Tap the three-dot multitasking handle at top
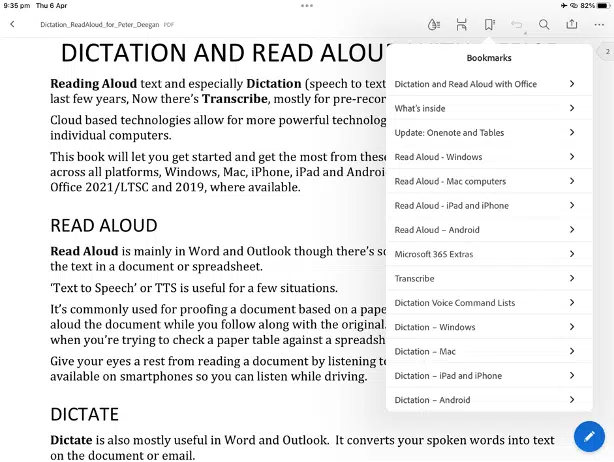The width and height of the screenshot is (614, 462). [307, 5]
